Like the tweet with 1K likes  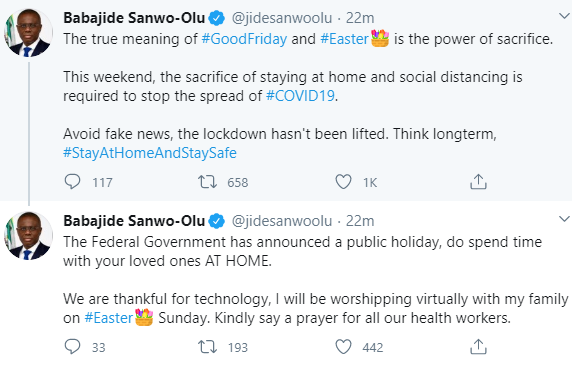pyautogui.click(x=343, y=182)
